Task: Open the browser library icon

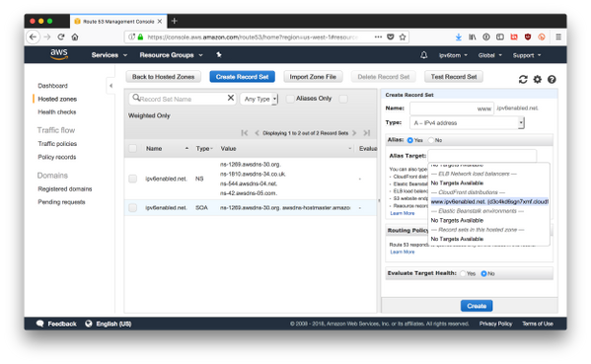Action: 473,36
